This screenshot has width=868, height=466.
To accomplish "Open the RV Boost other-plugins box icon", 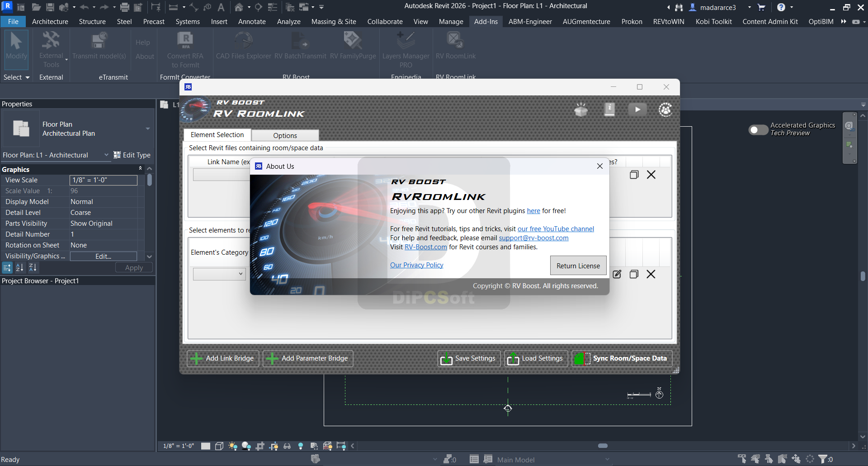I will 581,109.
